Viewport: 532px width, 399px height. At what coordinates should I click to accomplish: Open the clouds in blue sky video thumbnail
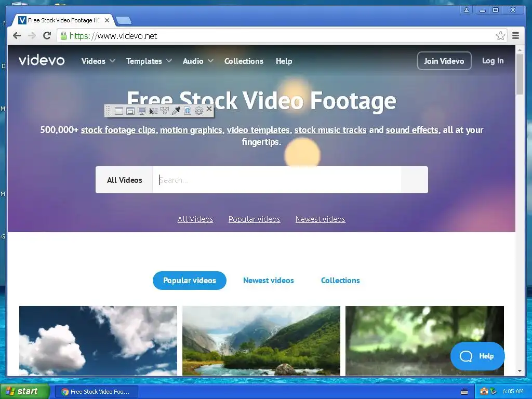pos(98,341)
